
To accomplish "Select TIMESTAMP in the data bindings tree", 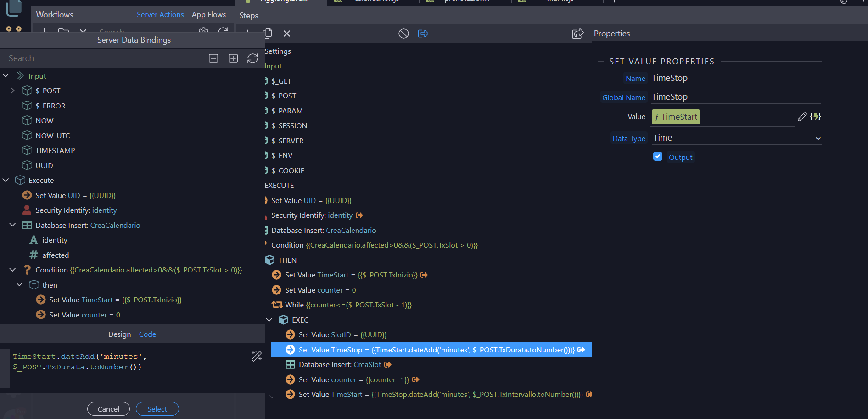I will point(55,151).
